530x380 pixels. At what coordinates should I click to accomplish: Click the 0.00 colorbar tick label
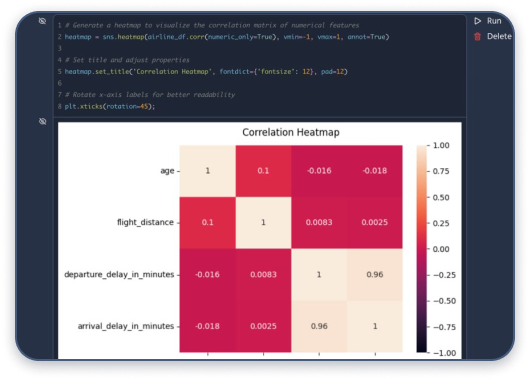click(x=441, y=249)
